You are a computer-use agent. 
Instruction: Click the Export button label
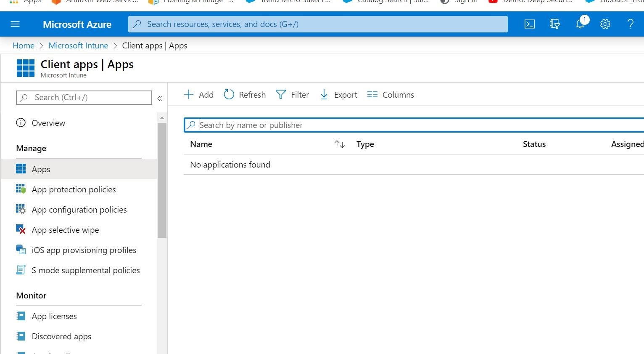pyautogui.click(x=346, y=95)
